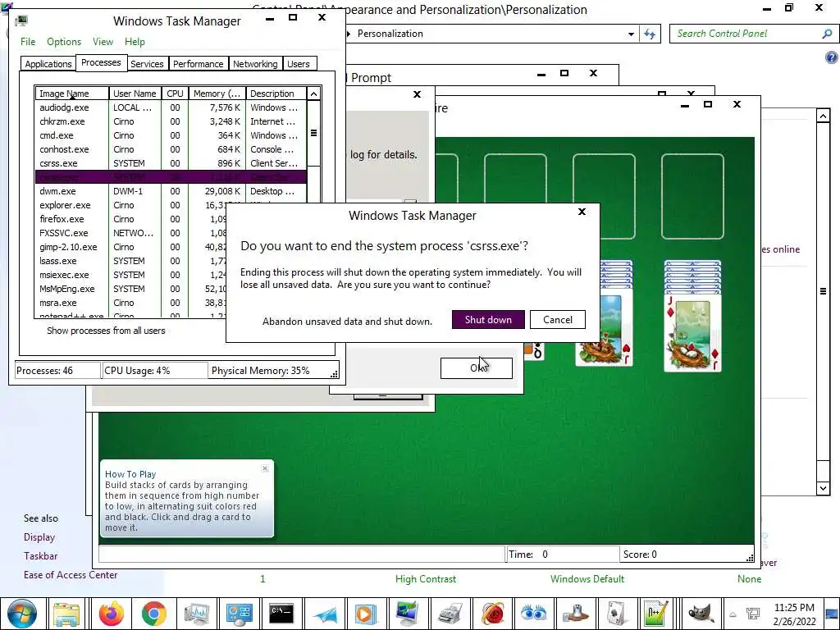Open the Personalization address bar dropdown
The image size is (840, 630).
[x=631, y=34]
